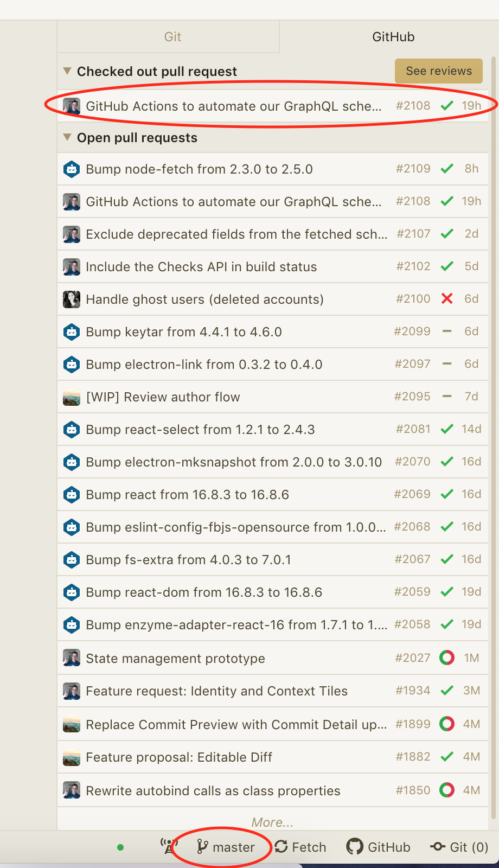Toggle the GitHub panel from status bar

click(379, 847)
